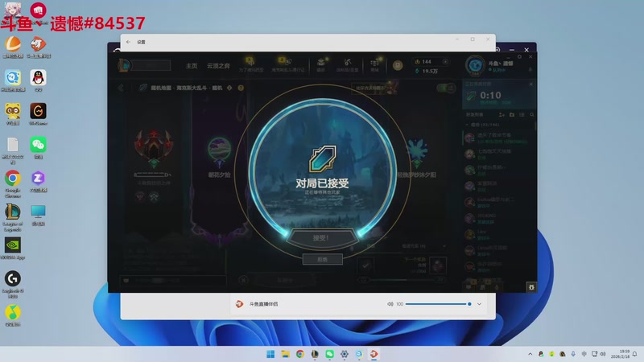This screenshot has width=644, height=362.
Task: Click the reward progress bar in League lobby
Action: (402, 280)
